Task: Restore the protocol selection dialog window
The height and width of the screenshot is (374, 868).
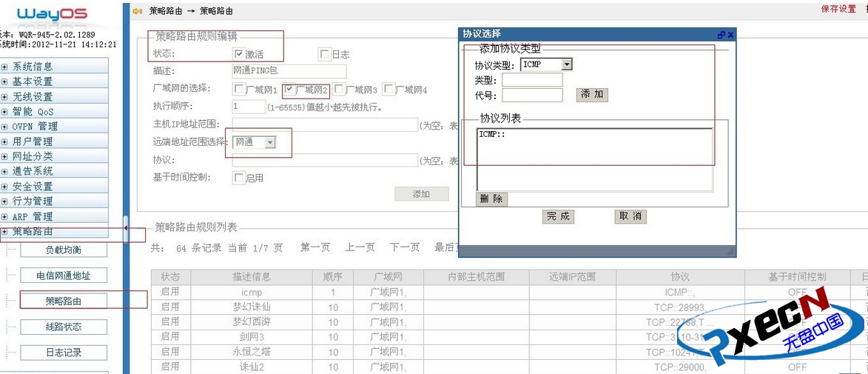Action: 721,35
